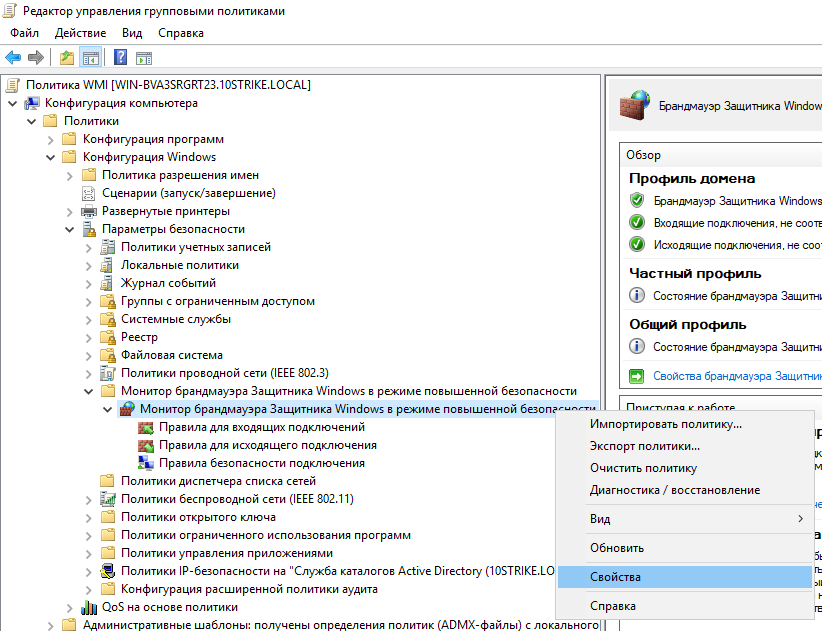Screen dimensions: 822x631
Task: Click the Параметры безопасности lock icon
Action: point(89,230)
